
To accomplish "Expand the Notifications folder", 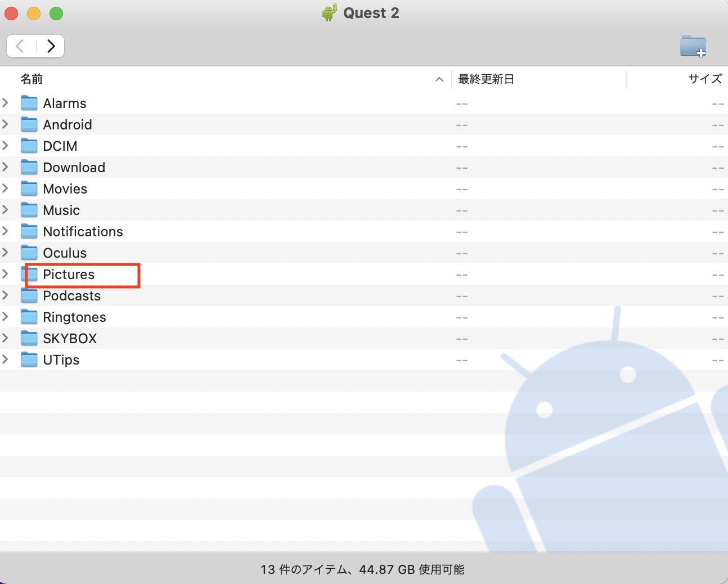I will [x=6, y=231].
